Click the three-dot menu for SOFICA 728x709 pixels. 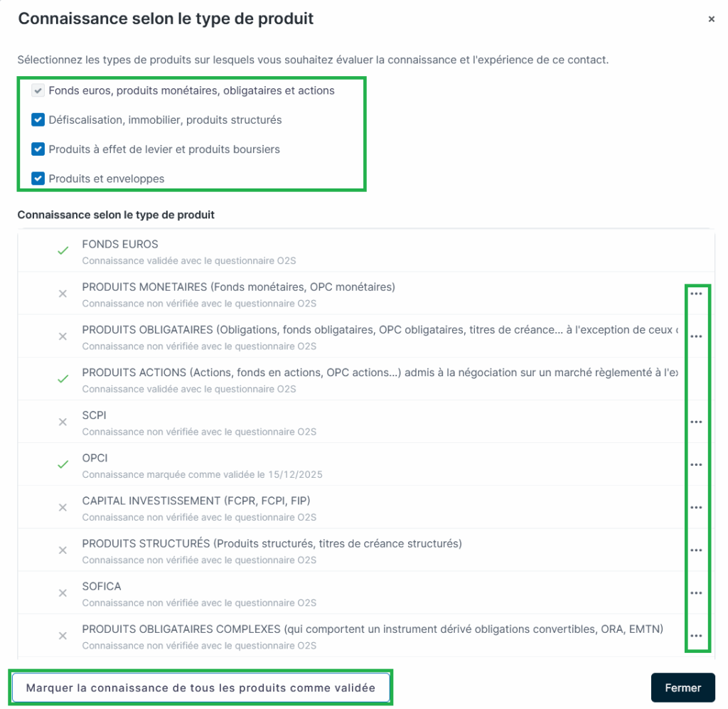click(x=696, y=592)
